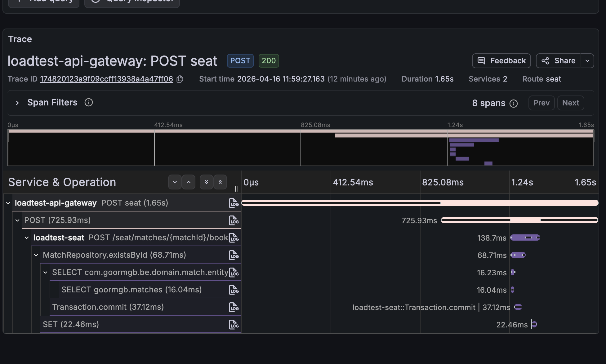
Task: Click the expand all spans double-chevron
Action: coord(207,182)
